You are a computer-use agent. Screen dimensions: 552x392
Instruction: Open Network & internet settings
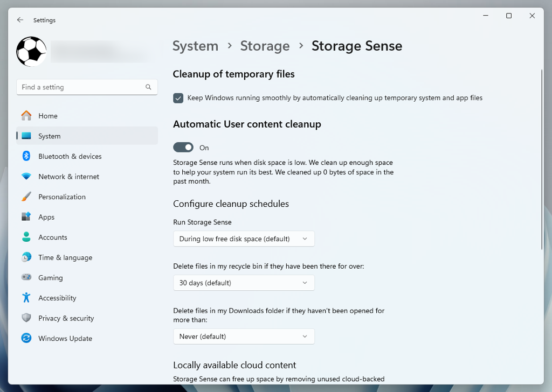pyautogui.click(x=87, y=177)
